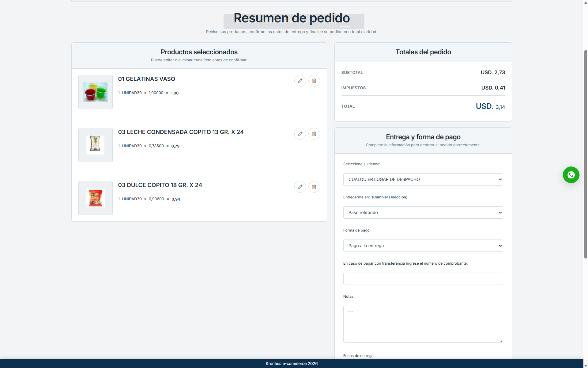Edit the LECHE CONDENSADA COPITO item
588x368 pixels.
pyautogui.click(x=300, y=134)
